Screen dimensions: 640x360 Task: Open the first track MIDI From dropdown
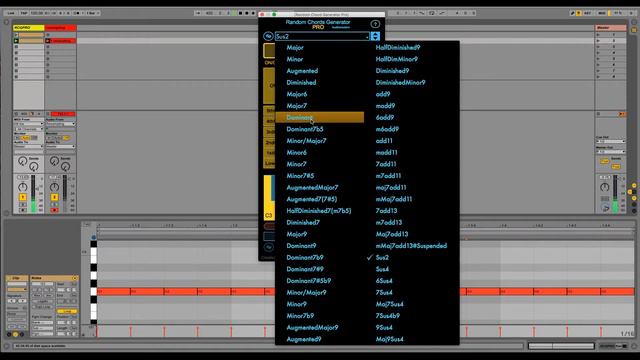(29, 124)
